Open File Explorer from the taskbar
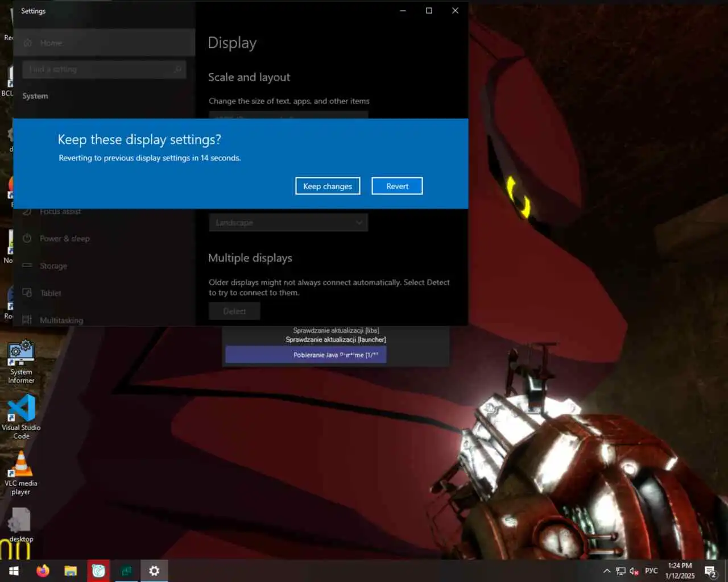This screenshot has height=582, width=728. (x=71, y=571)
